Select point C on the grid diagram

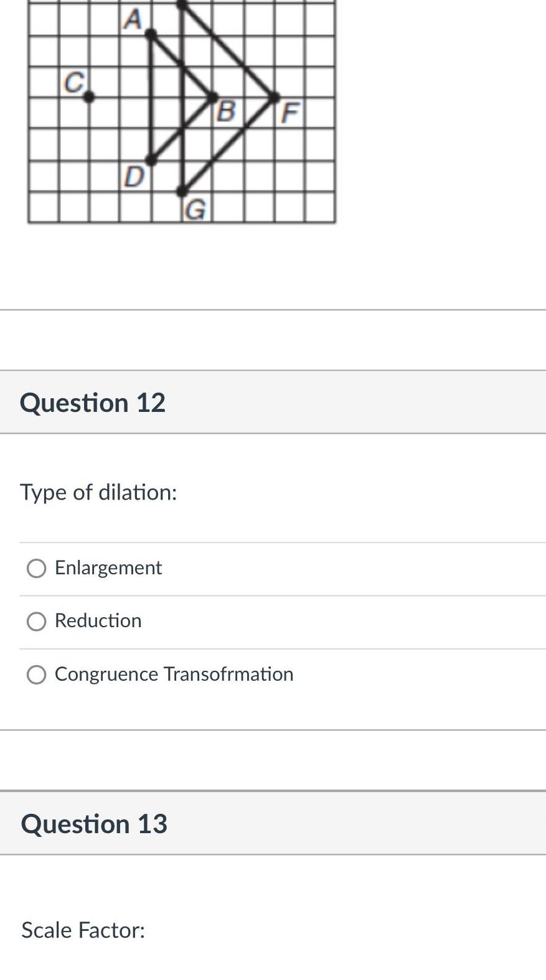tap(88, 97)
